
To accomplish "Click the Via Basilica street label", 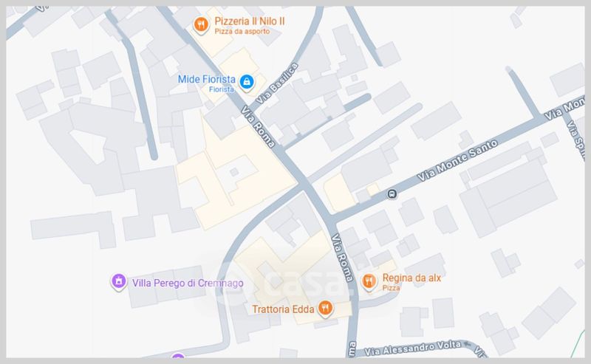I will [277, 83].
